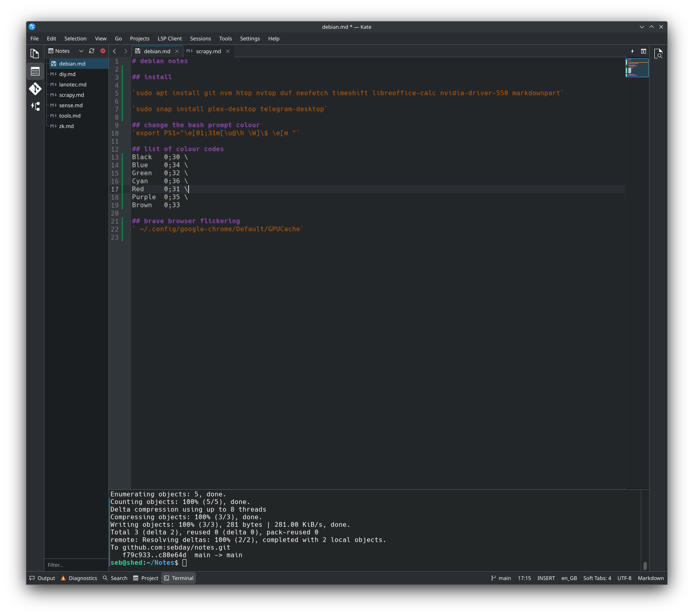Open the LSP Client menu
This screenshot has height=616, width=694.
[170, 38]
